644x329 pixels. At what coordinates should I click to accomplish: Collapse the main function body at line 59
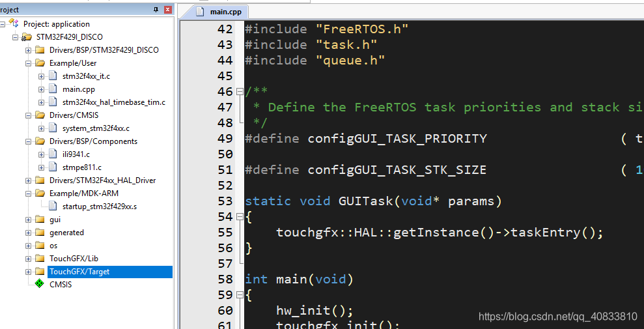(x=240, y=295)
